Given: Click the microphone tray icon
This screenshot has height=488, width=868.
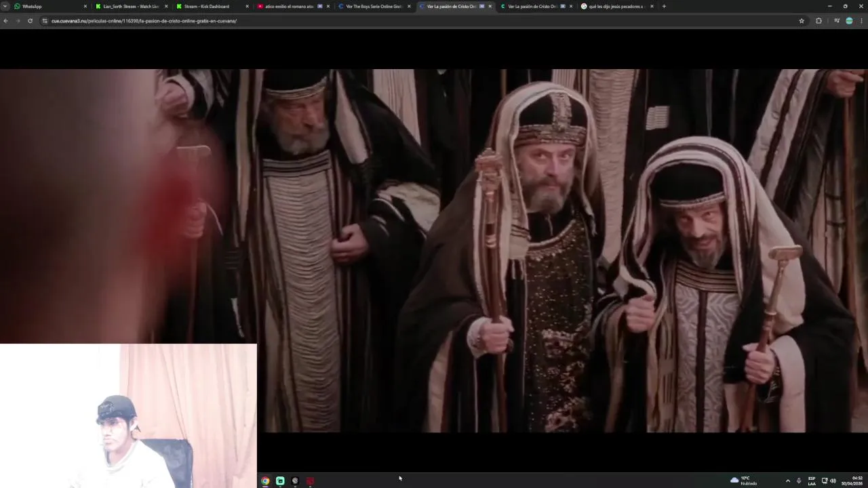Looking at the screenshot, I should coord(799,481).
